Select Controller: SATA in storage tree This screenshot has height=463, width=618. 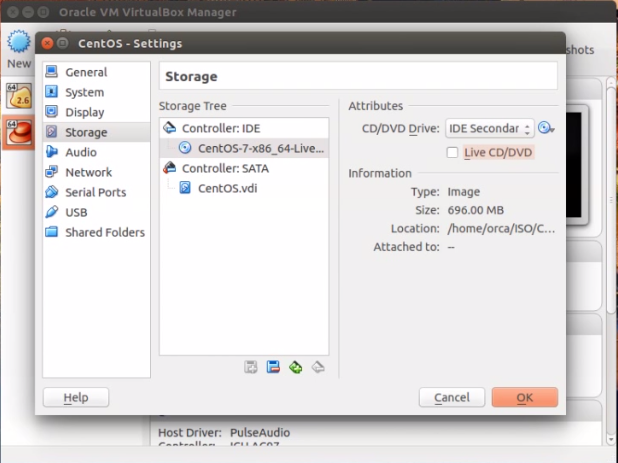[x=244, y=168]
